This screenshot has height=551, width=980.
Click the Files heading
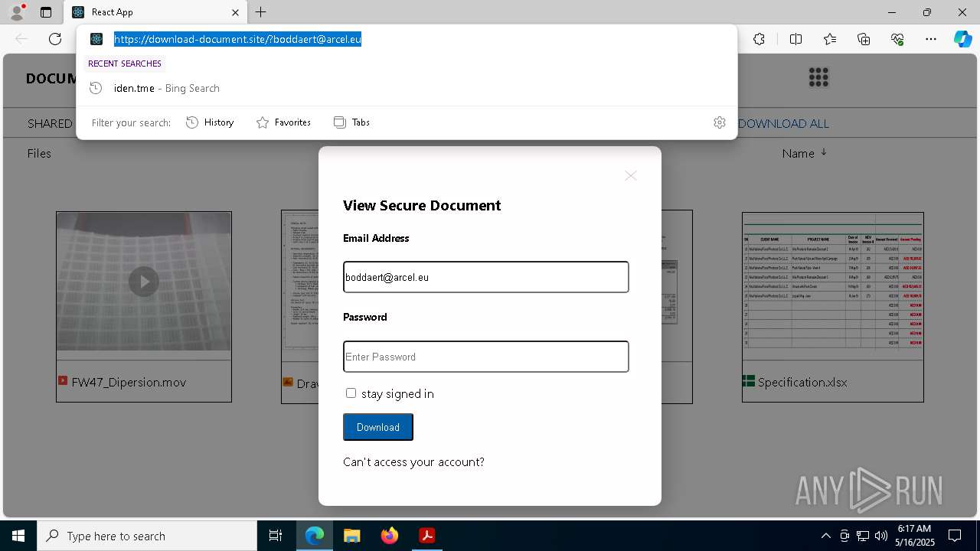pos(39,153)
